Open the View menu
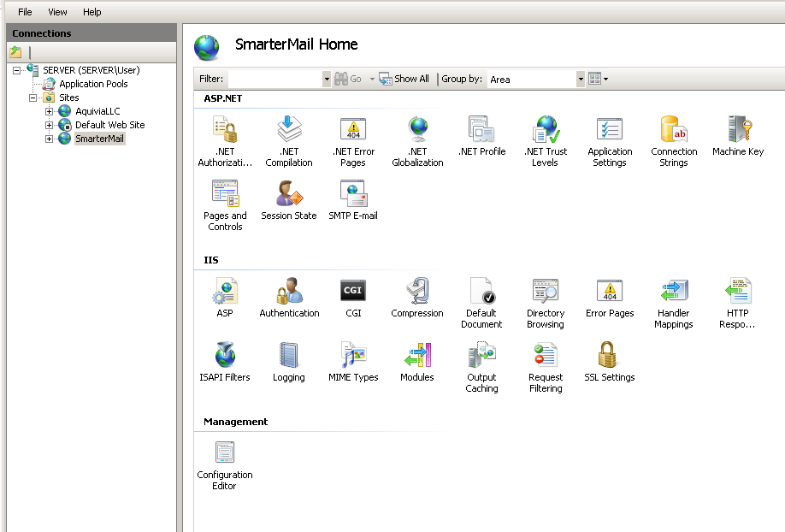The height and width of the screenshot is (532, 785). pos(57,12)
